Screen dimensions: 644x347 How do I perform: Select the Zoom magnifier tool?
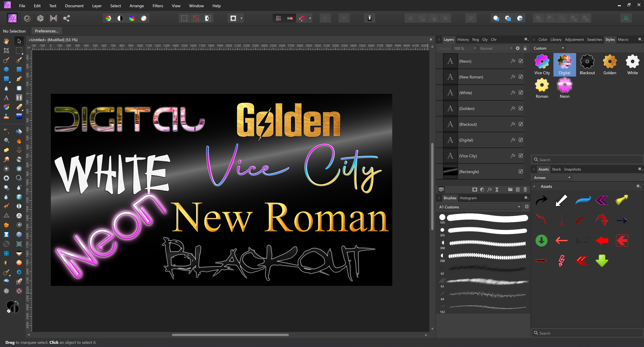click(6, 141)
